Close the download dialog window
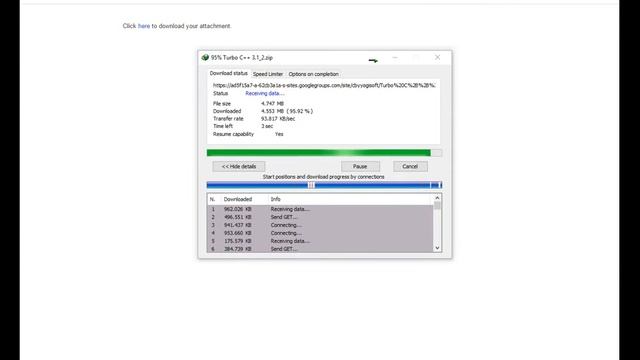This screenshot has width=640, height=360. 438,58
